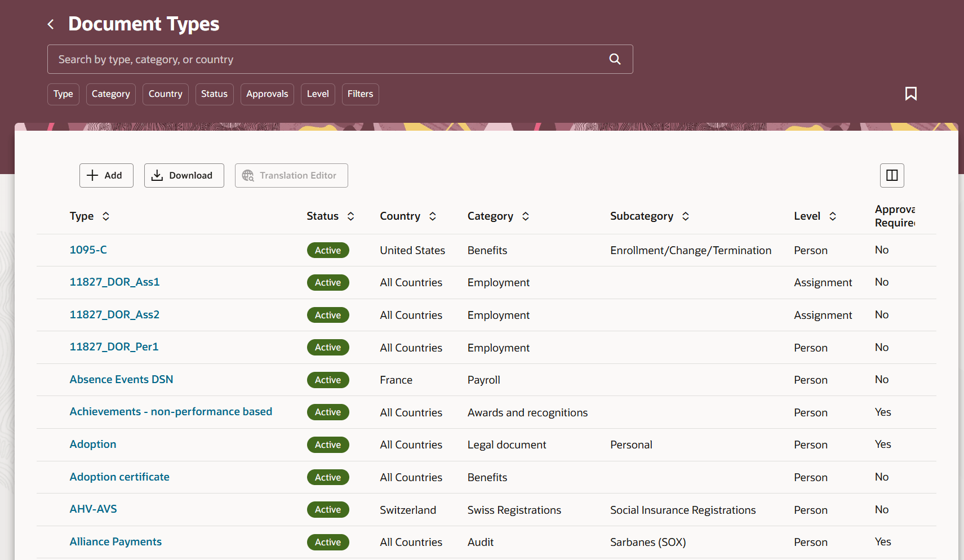
Task: Click the search magnifier icon
Action: tap(614, 59)
